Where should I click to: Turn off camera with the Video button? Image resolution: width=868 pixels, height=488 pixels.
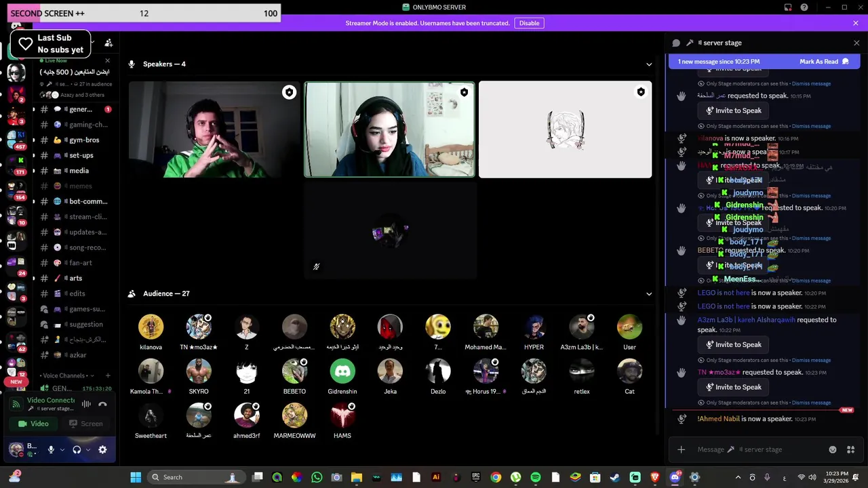click(x=33, y=424)
